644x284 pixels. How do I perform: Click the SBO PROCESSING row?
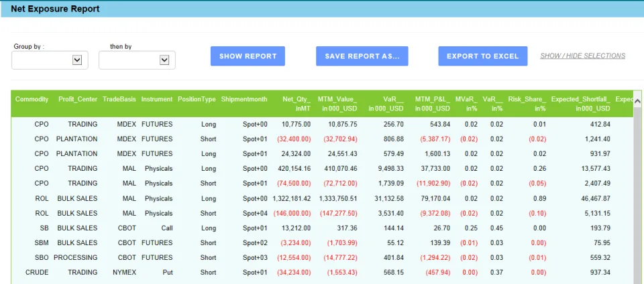click(x=322, y=258)
